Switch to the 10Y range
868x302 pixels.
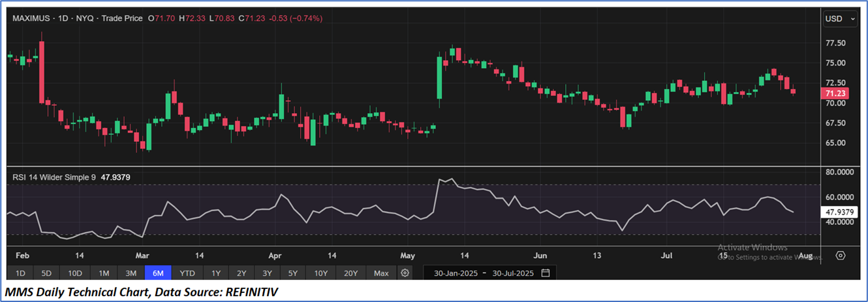pos(320,273)
